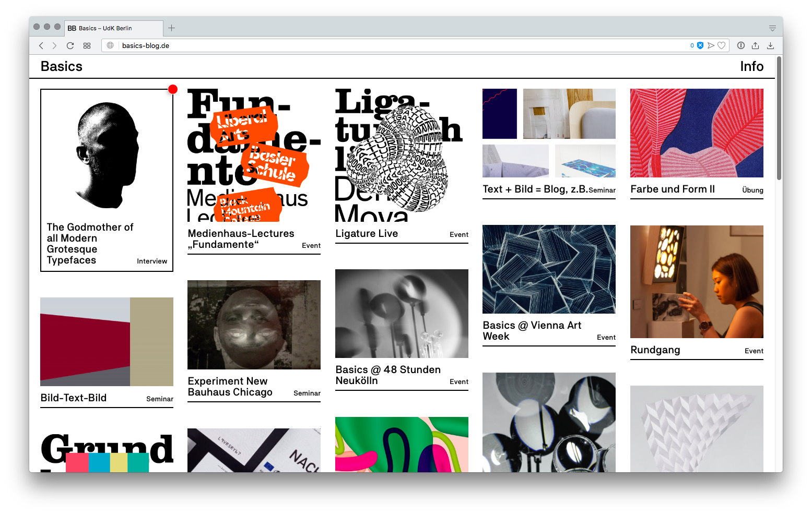Open the Speed Dial grid icon

coord(87,46)
